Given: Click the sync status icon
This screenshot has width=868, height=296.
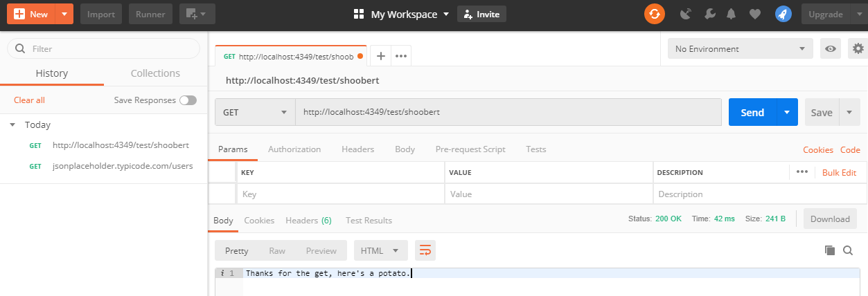Looking at the screenshot, I should (655, 14).
